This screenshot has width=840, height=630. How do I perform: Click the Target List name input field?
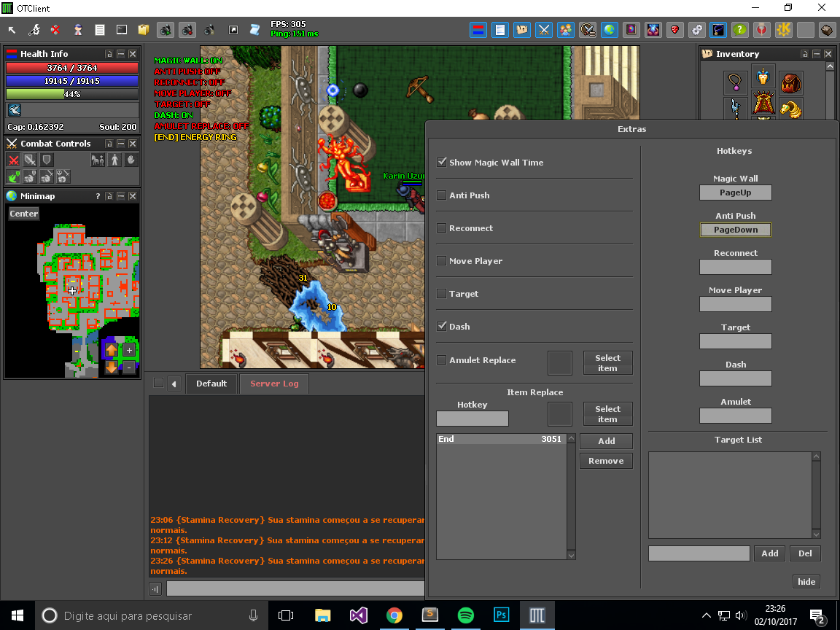pos(699,553)
